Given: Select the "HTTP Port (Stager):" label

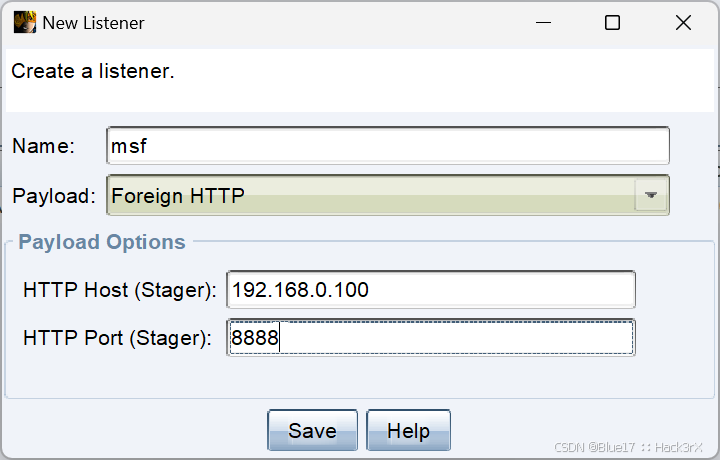Looking at the screenshot, I should (117, 338).
